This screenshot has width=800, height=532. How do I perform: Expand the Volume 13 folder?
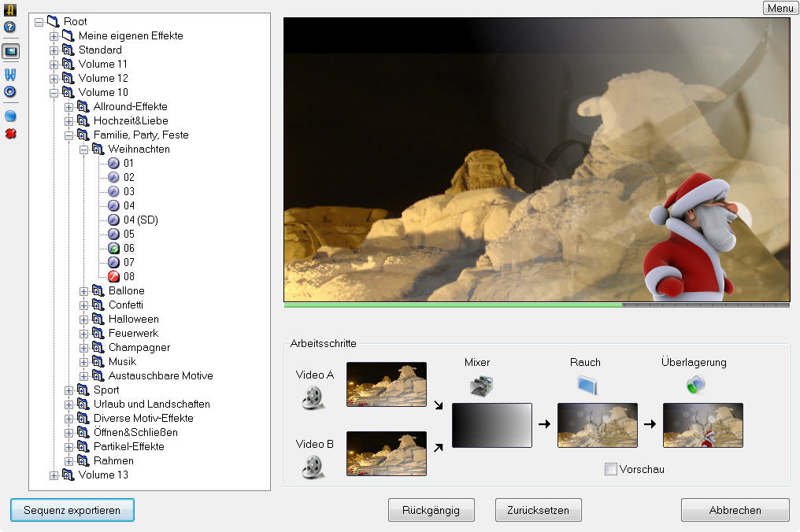pyautogui.click(x=54, y=475)
